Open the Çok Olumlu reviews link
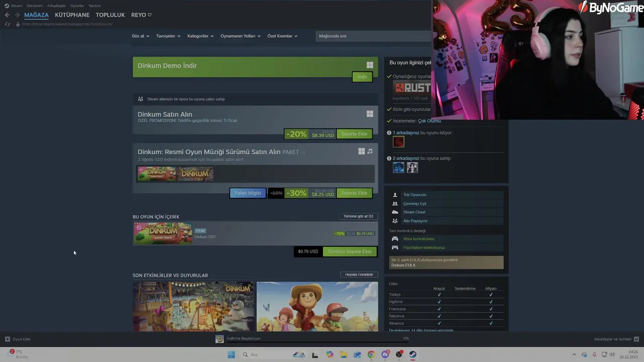The width and height of the screenshot is (644, 362). [429, 121]
